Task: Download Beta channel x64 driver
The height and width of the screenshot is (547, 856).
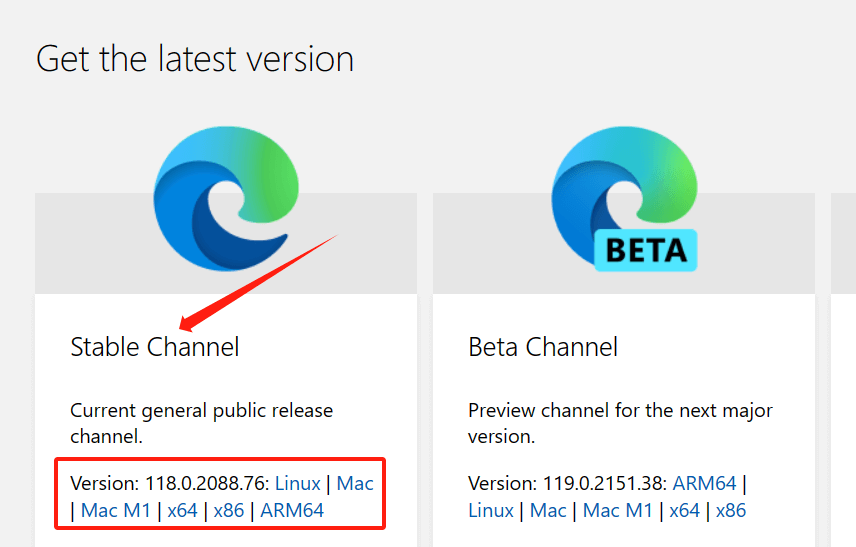Action: point(685,510)
